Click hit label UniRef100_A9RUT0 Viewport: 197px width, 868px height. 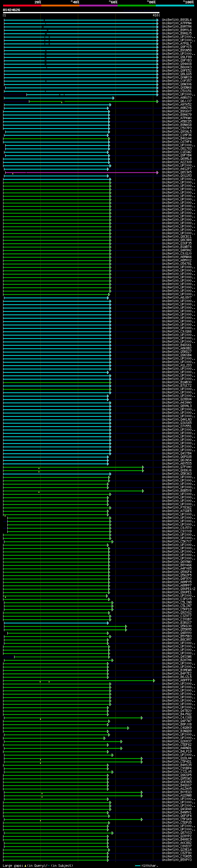tap(177, 98)
